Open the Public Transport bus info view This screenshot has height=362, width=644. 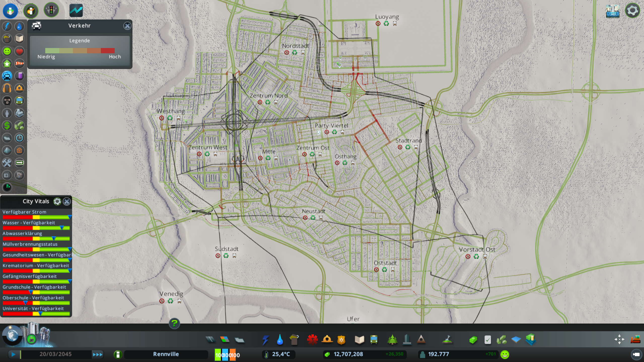19,101
